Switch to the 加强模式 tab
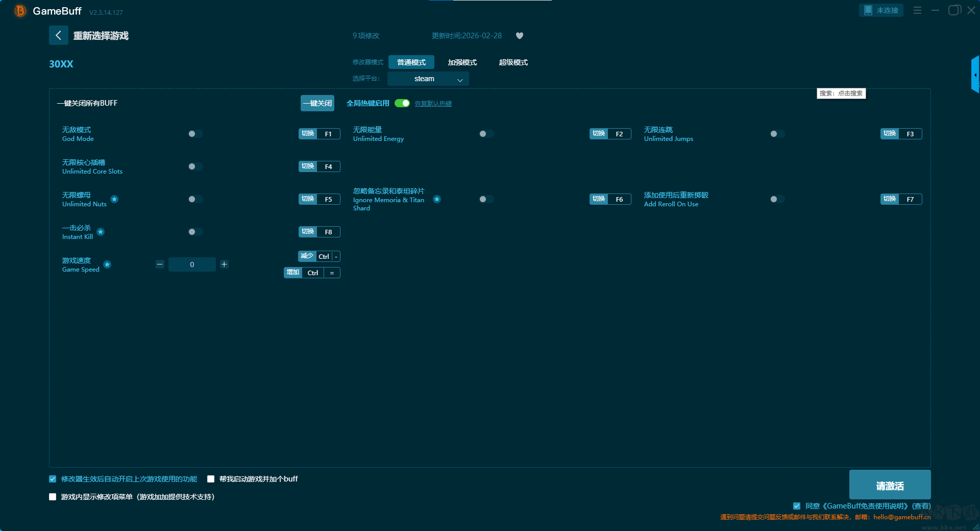Screen dimensions: 980x531 coord(462,62)
